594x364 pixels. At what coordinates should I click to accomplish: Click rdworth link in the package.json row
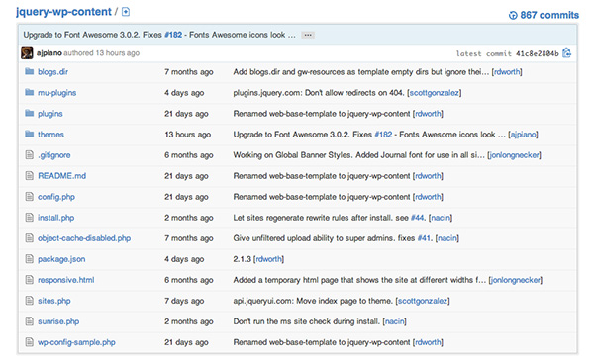pyautogui.click(x=268, y=259)
